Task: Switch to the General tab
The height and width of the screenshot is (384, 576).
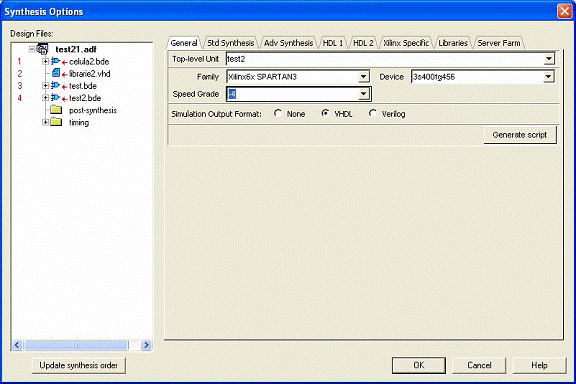Action: point(184,43)
